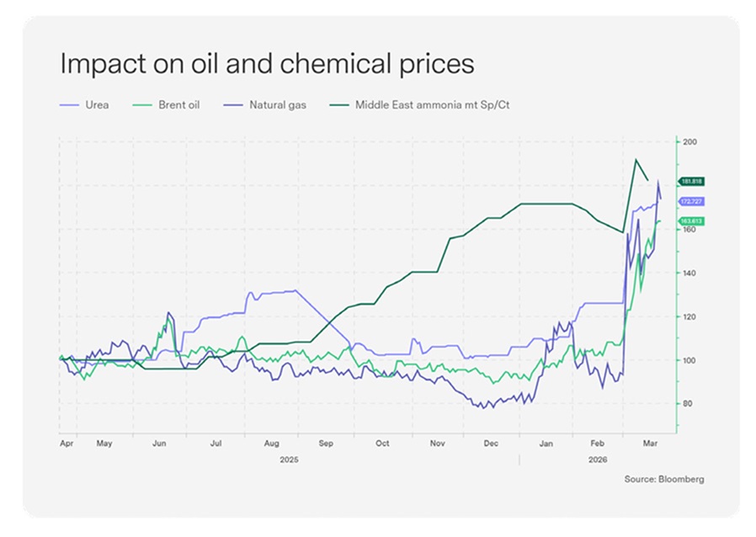Screen dimensions: 756x537
Task: Select the 163.613 Brent oil value tag
Action: [692, 221]
